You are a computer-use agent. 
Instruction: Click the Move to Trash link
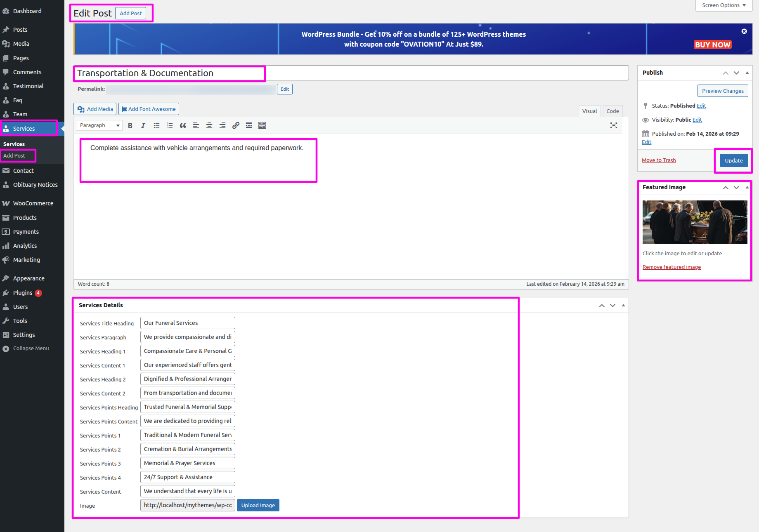pos(659,160)
